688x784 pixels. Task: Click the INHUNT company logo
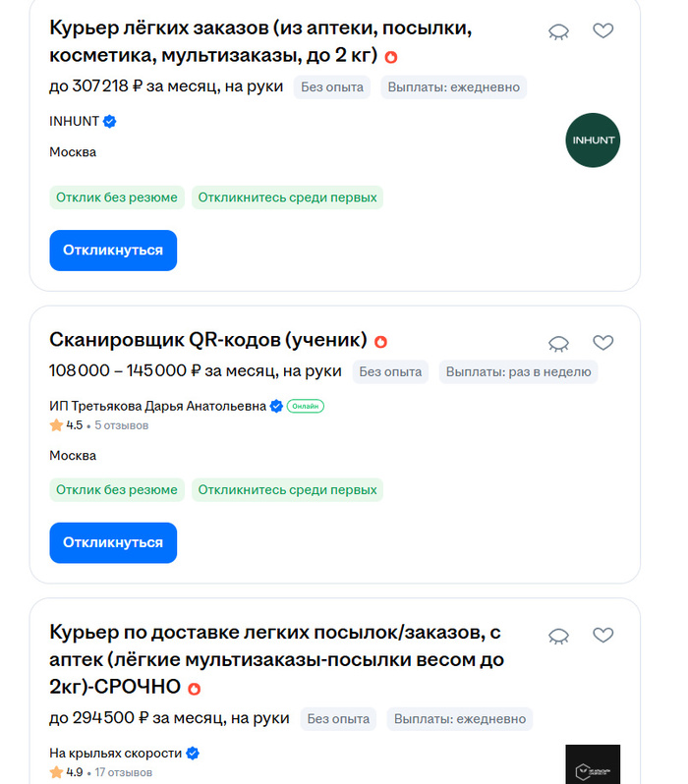point(593,140)
